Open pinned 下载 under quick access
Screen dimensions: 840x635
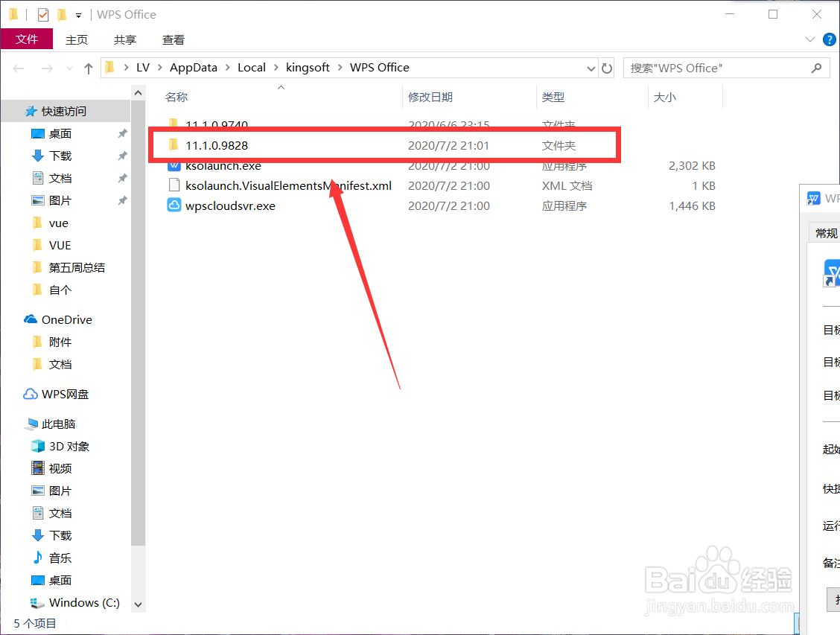[x=60, y=156]
